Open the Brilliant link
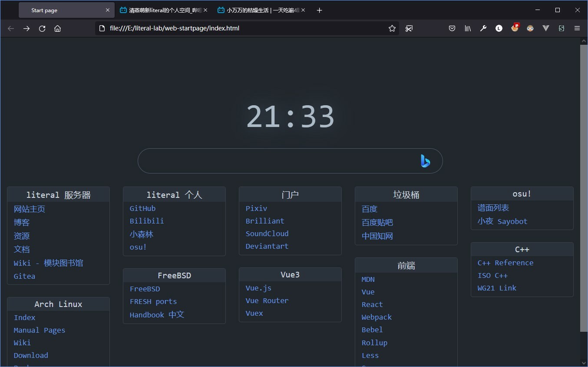 pyautogui.click(x=265, y=221)
